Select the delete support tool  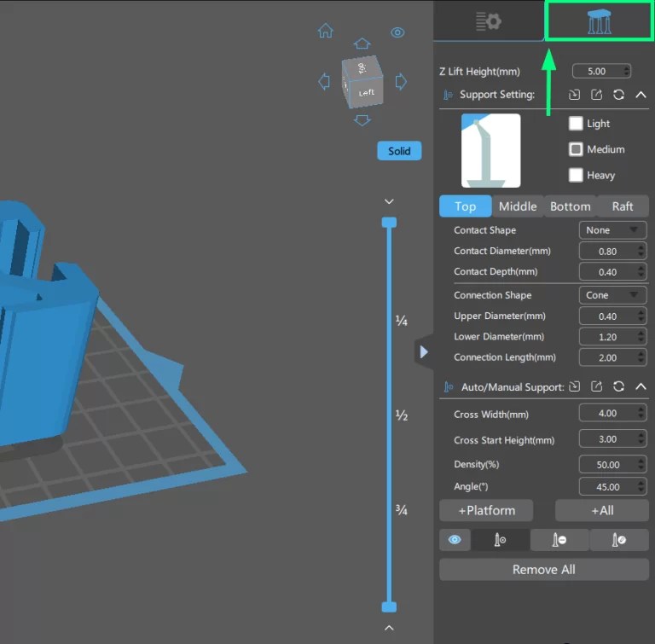click(559, 540)
